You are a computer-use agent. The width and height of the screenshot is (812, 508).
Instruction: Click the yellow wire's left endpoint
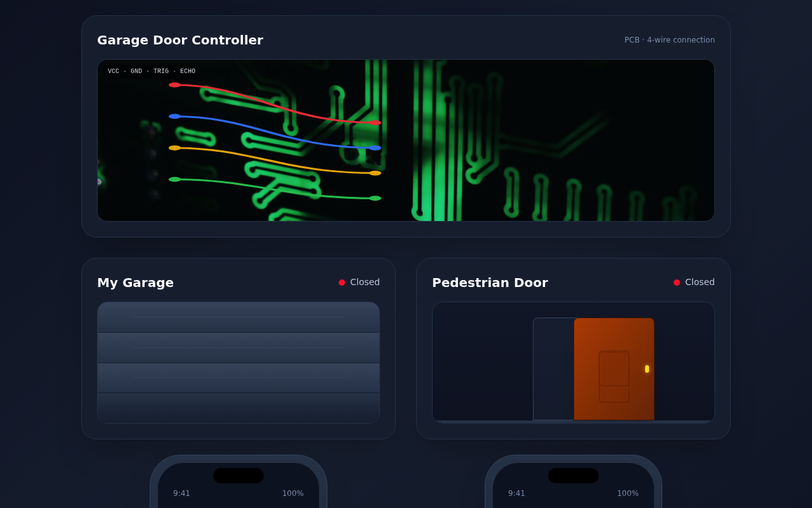tap(175, 148)
